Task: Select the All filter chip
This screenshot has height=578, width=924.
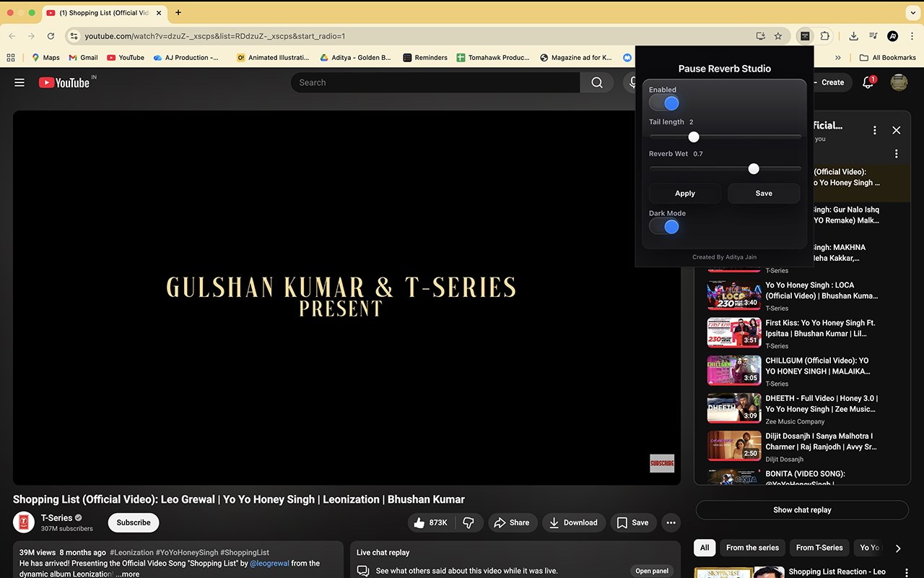Action: (705, 548)
